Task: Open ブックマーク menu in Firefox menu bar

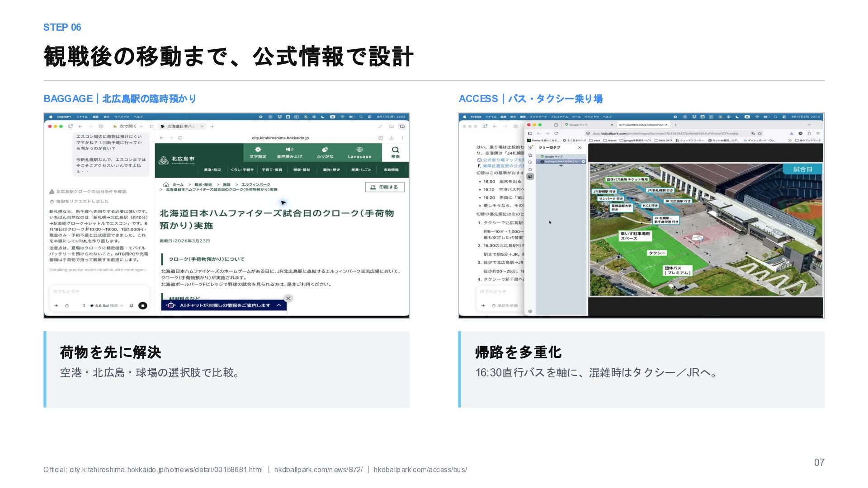Action: [538, 117]
